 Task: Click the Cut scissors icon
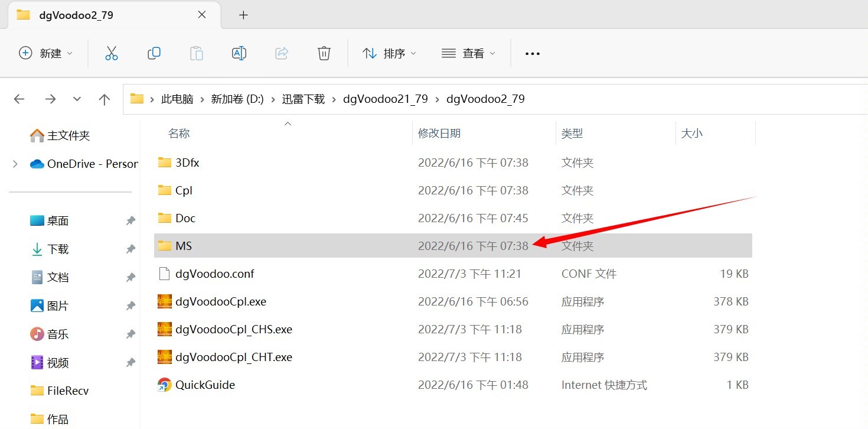[x=112, y=53]
